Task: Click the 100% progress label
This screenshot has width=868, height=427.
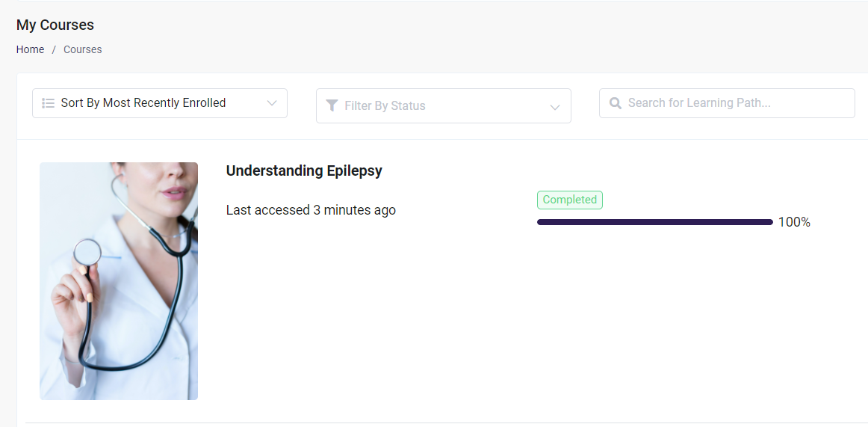Action: click(794, 222)
